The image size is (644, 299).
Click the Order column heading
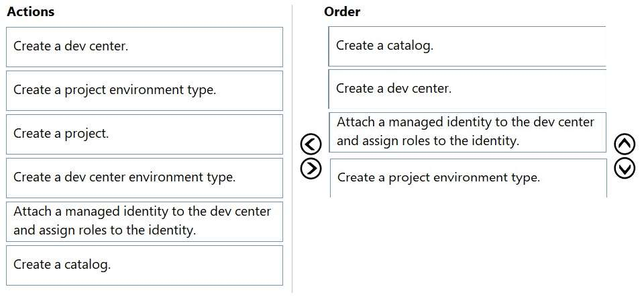pos(342,11)
